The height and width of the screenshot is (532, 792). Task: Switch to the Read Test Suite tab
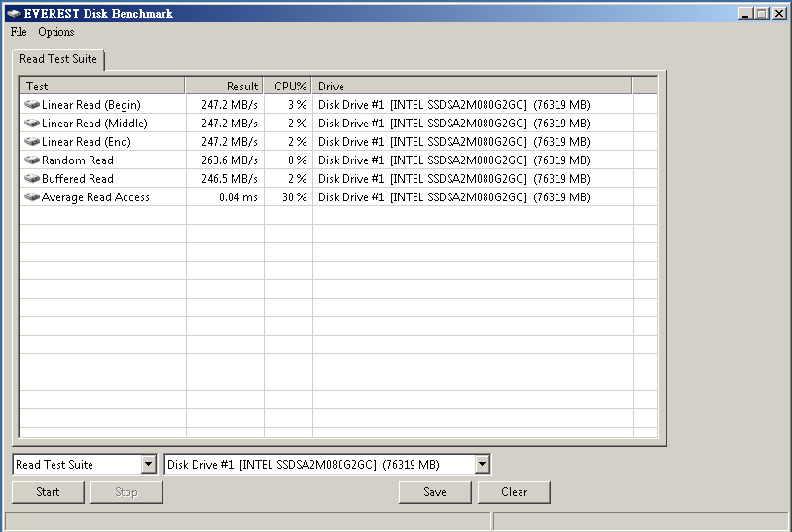pyautogui.click(x=58, y=59)
